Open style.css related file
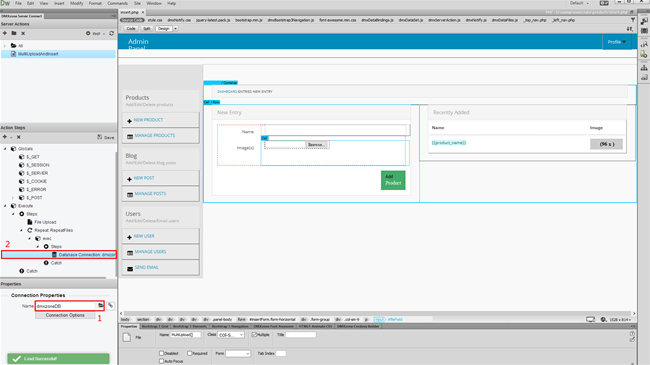650x365 pixels. 155,20
